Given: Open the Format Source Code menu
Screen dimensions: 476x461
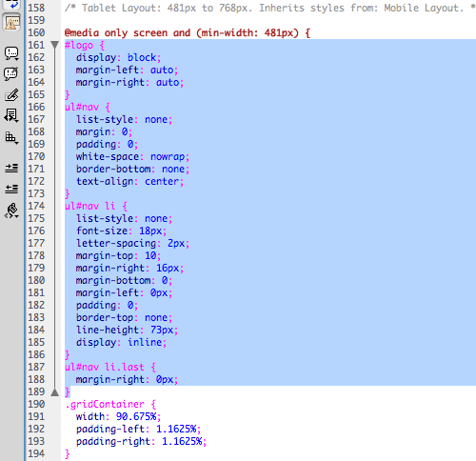Looking at the screenshot, I should tap(11, 210).
